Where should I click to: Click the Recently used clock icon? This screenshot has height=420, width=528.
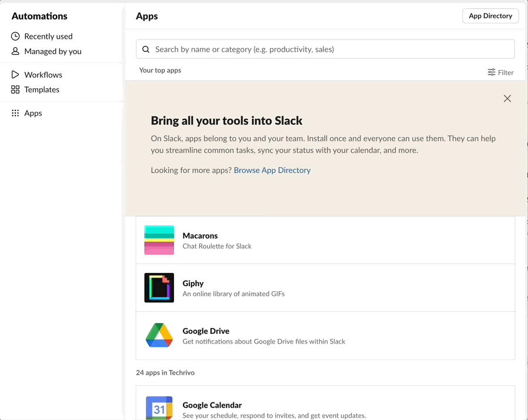[15, 36]
